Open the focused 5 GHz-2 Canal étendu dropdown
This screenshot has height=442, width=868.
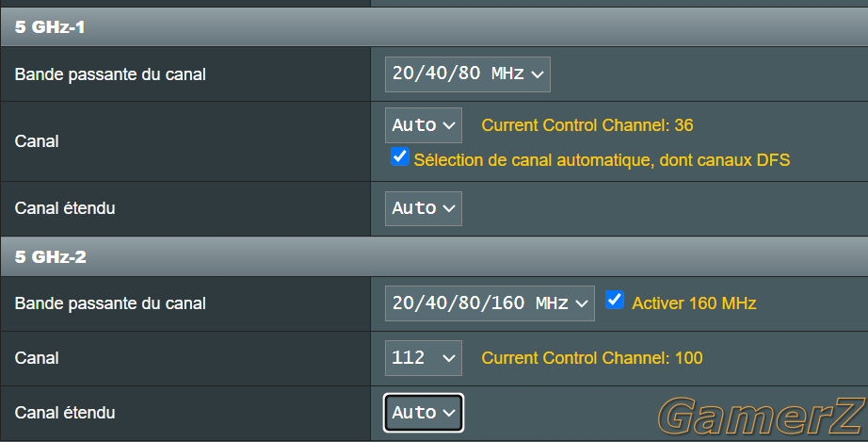point(424,413)
